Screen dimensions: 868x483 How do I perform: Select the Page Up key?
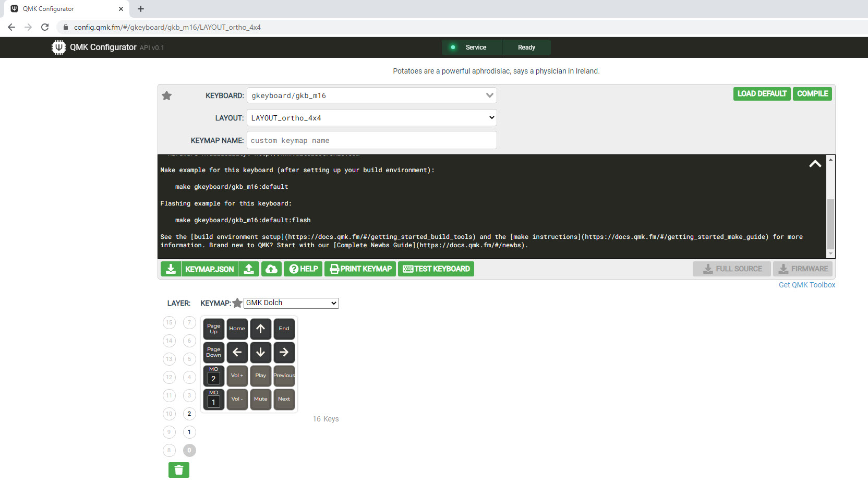(214, 329)
